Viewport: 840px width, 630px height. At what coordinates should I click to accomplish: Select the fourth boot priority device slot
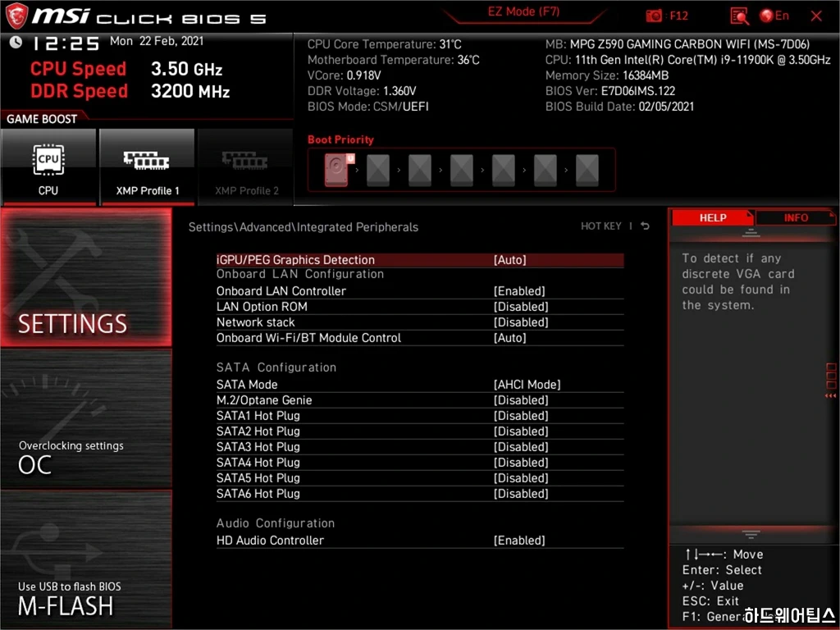pyautogui.click(x=461, y=171)
